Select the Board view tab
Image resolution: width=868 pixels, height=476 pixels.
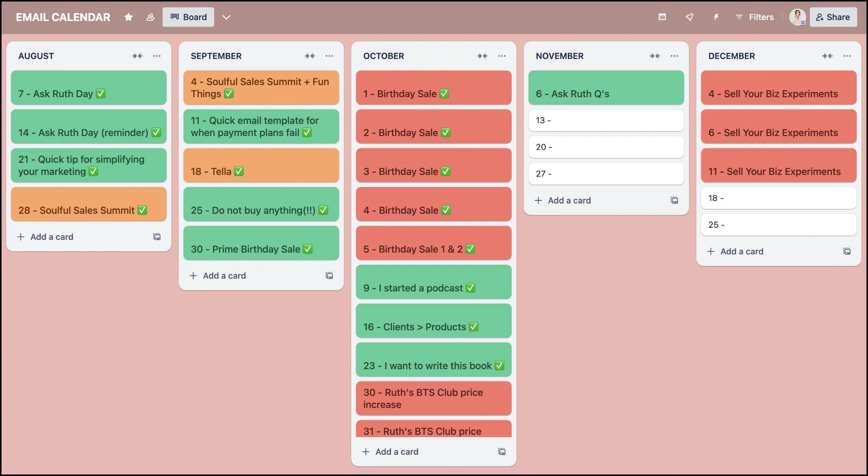pos(188,17)
